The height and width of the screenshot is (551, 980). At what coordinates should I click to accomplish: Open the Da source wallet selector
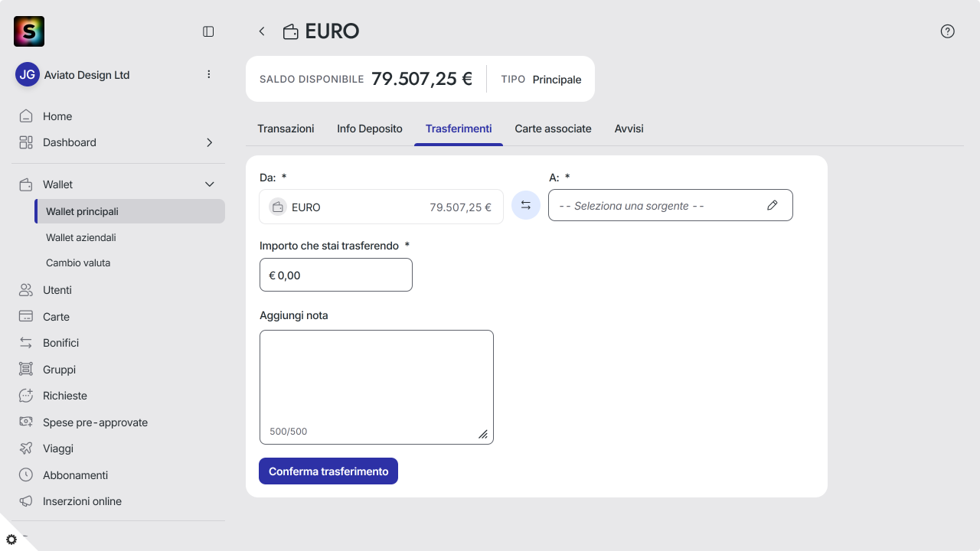click(381, 207)
